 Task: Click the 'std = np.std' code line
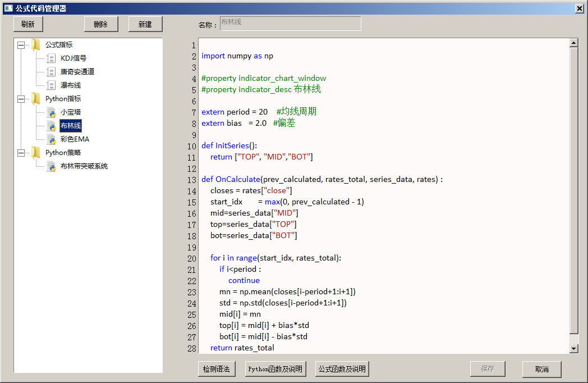point(283,303)
